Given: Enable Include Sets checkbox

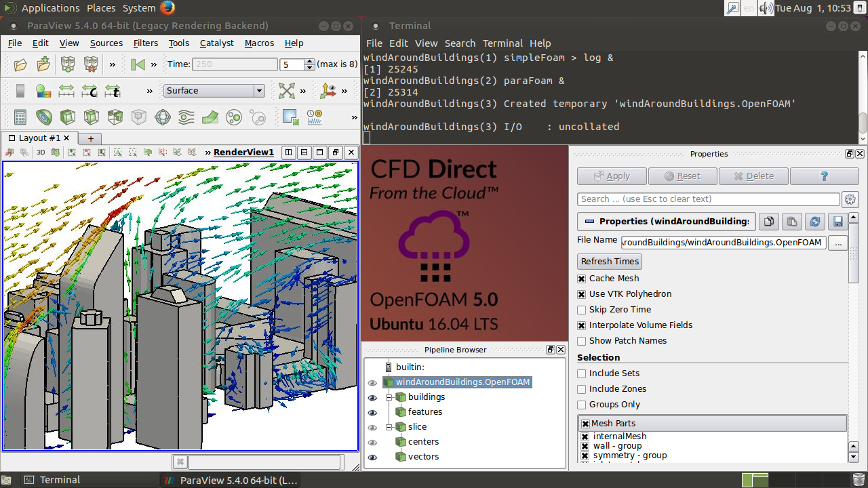Looking at the screenshot, I should 582,373.
